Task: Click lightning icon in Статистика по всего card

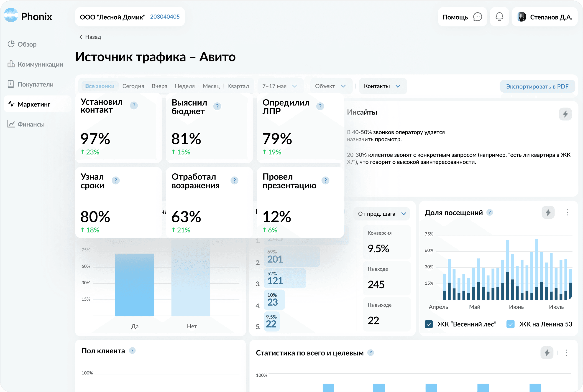Action: 547,353
